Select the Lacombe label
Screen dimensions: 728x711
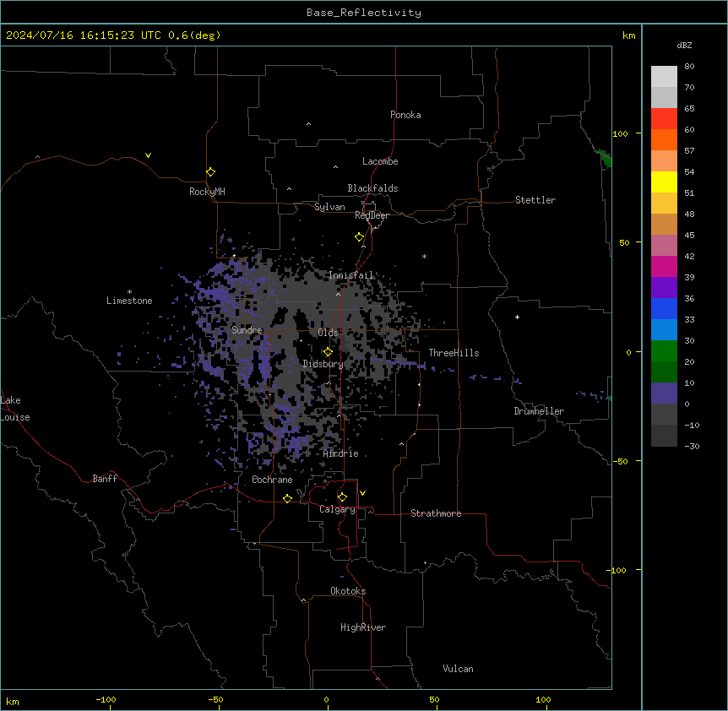coord(380,161)
